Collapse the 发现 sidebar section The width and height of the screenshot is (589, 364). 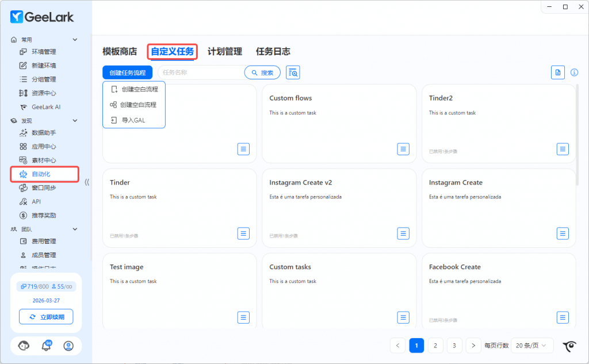[x=75, y=121]
